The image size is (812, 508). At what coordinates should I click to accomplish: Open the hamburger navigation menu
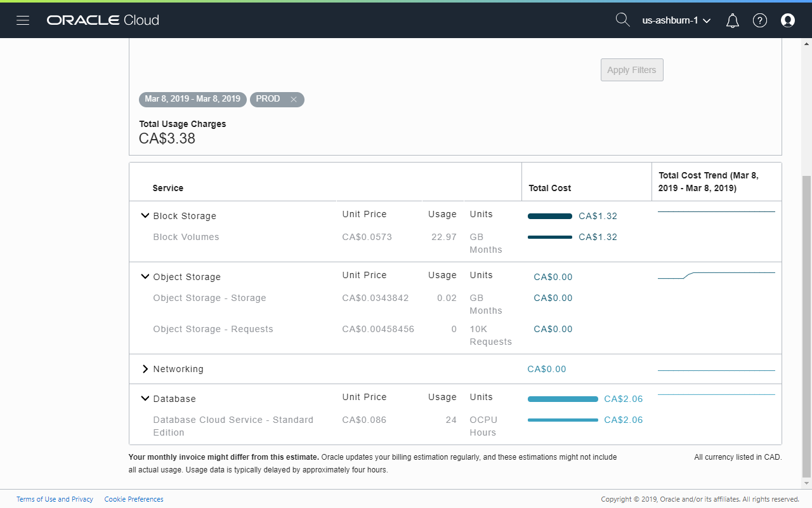[x=23, y=20]
